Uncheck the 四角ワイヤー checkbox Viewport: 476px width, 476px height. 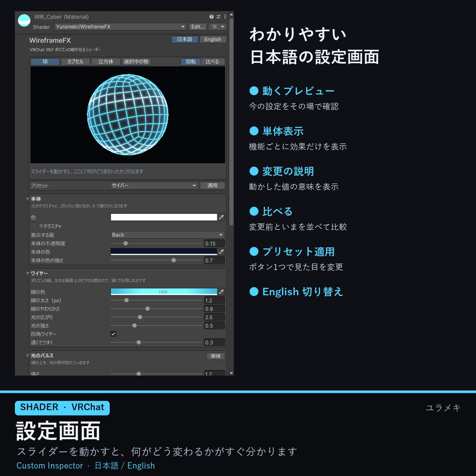[113, 334]
